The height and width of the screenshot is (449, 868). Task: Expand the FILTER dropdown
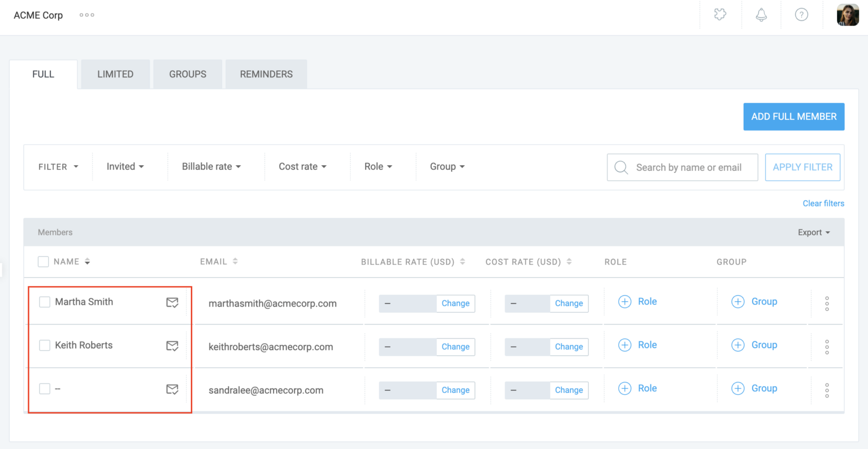(x=58, y=167)
